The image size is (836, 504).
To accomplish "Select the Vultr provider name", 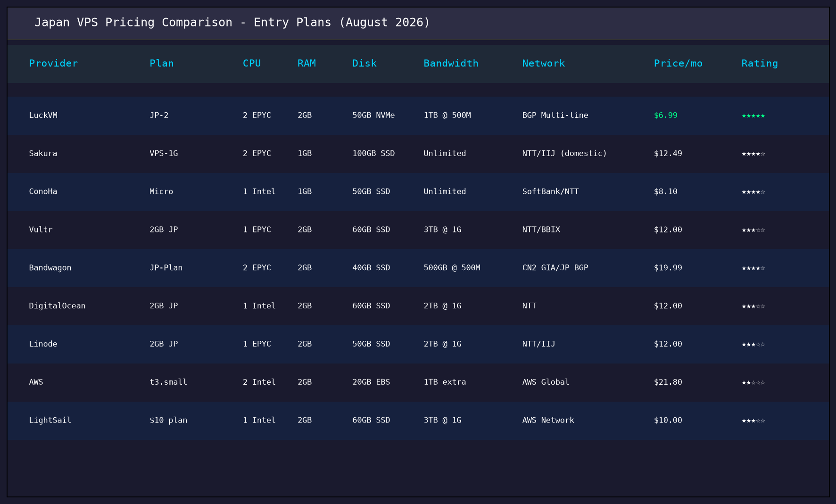I will (x=41, y=230).
